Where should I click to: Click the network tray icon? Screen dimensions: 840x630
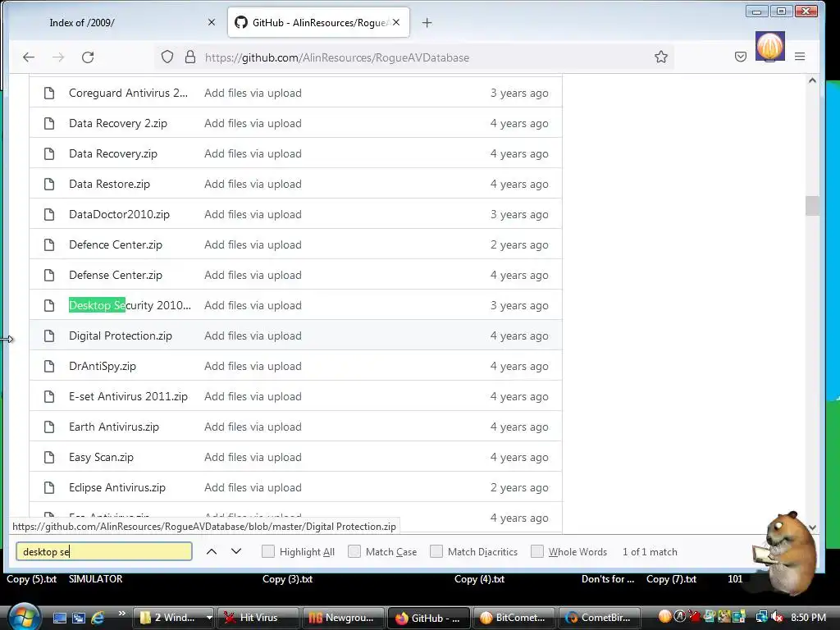[x=762, y=617]
